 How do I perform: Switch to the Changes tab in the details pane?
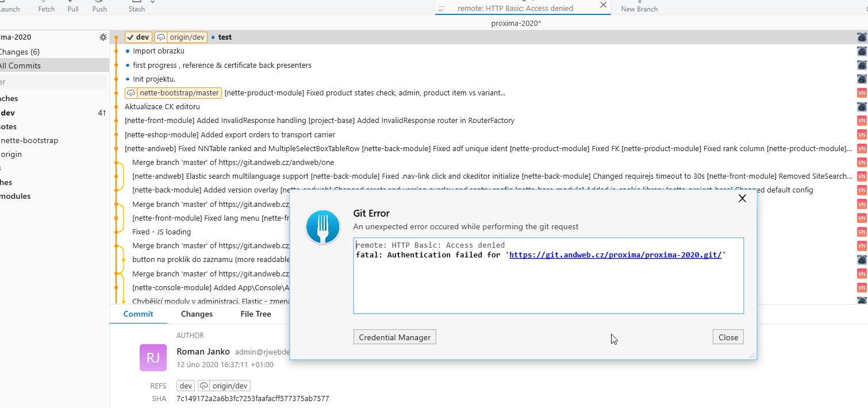[x=197, y=314]
